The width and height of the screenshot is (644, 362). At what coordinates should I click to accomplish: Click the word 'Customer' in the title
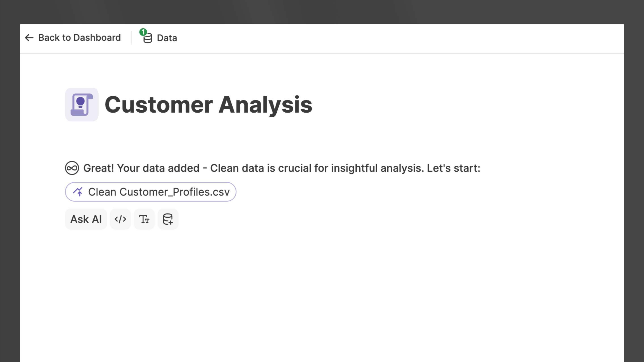(x=159, y=105)
